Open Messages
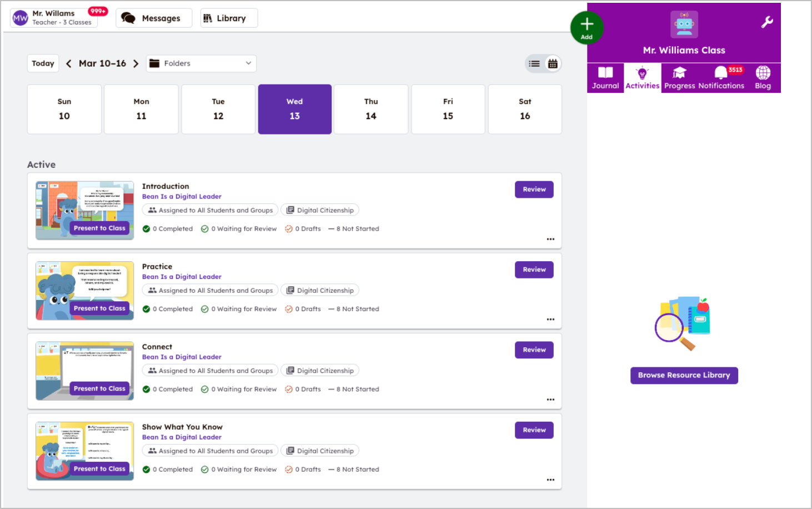Image resolution: width=812 pixels, height=509 pixels. click(154, 18)
